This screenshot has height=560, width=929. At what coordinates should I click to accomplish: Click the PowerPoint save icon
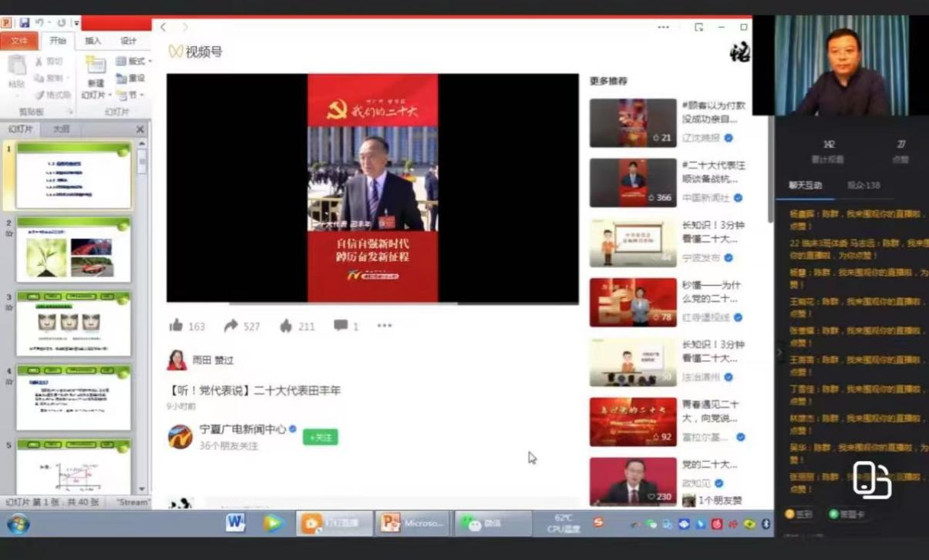25,23
